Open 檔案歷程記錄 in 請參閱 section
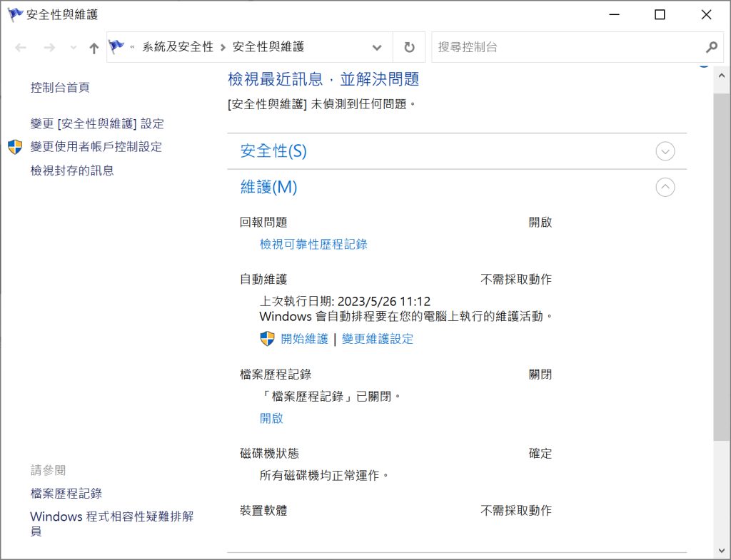 point(66,494)
